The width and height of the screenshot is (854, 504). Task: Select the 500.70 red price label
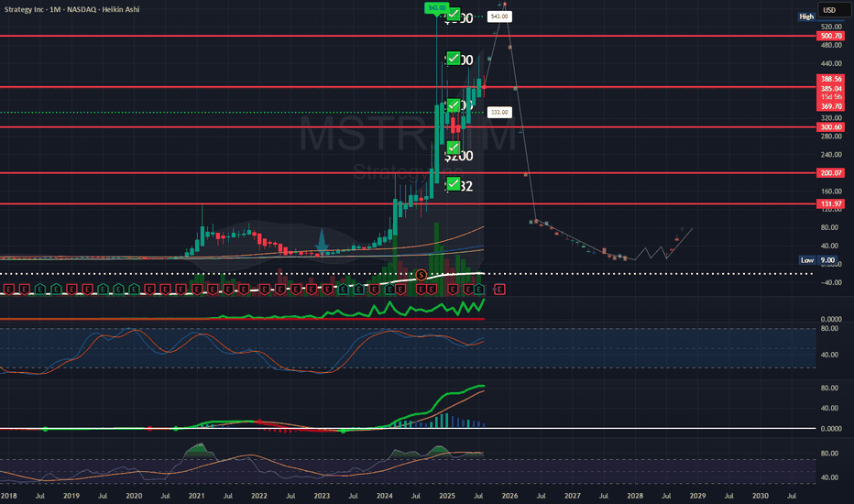coord(831,36)
